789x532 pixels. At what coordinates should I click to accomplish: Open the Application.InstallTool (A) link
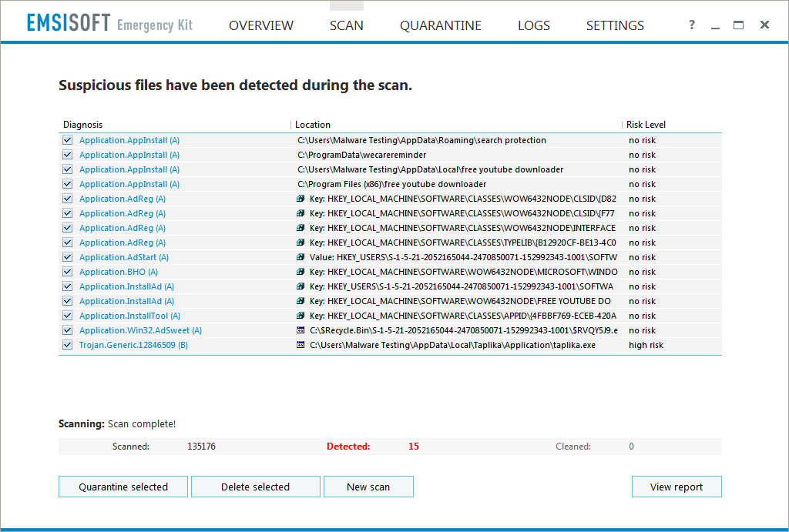pos(129,316)
